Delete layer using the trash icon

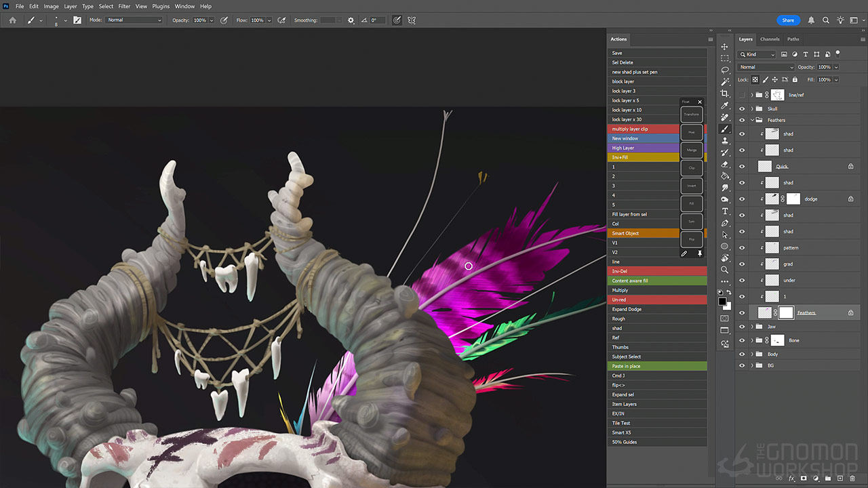(852, 479)
